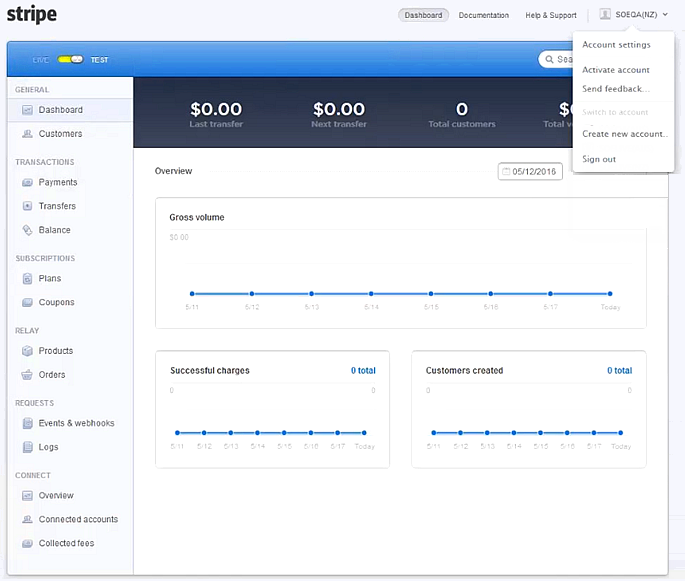Click 5/14 point on Gross volume chart
The image size is (685, 581).
(x=371, y=294)
